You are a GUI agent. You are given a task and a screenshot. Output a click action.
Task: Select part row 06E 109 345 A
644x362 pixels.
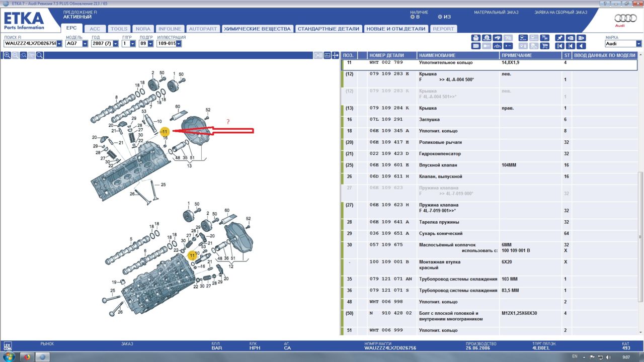pos(489,131)
